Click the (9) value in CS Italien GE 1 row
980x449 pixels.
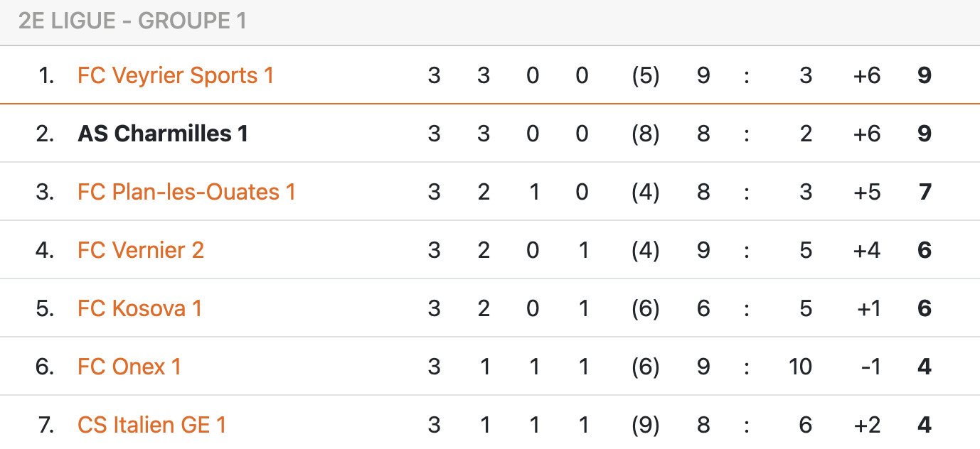645,425
